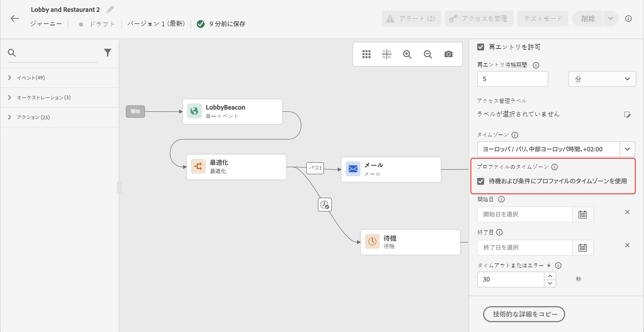Open the re-entry wait unit dropdown 分

(602, 79)
